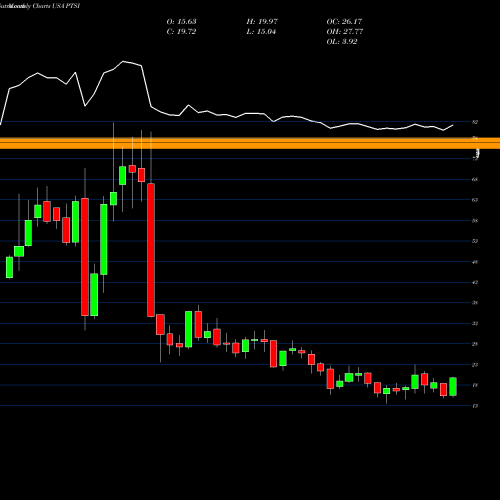Click the '82' price axis label
The height and width of the screenshot is (500, 500).
coord(475,122)
